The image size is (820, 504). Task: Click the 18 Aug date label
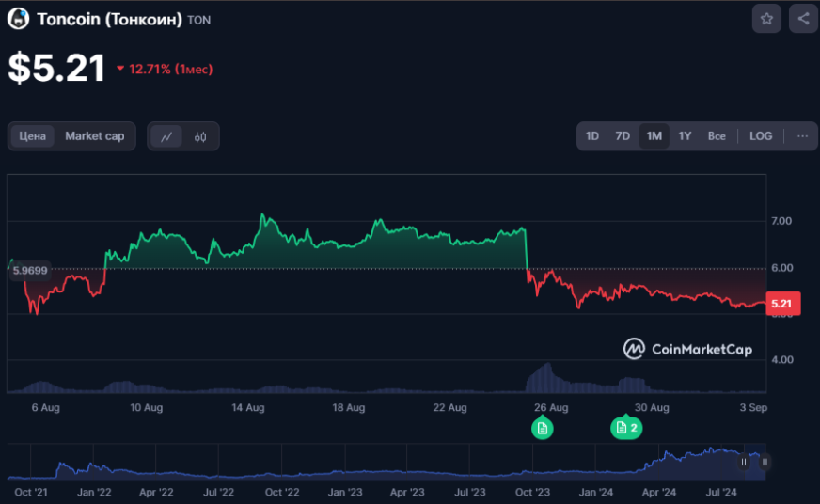click(x=349, y=408)
